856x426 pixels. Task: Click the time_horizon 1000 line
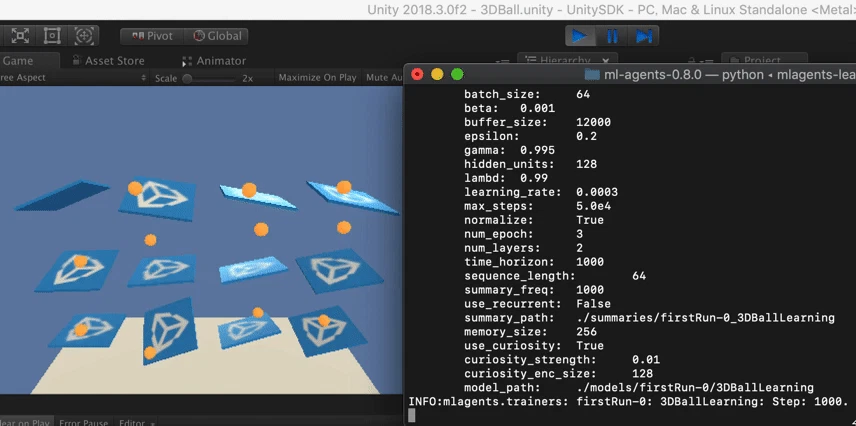click(534, 262)
